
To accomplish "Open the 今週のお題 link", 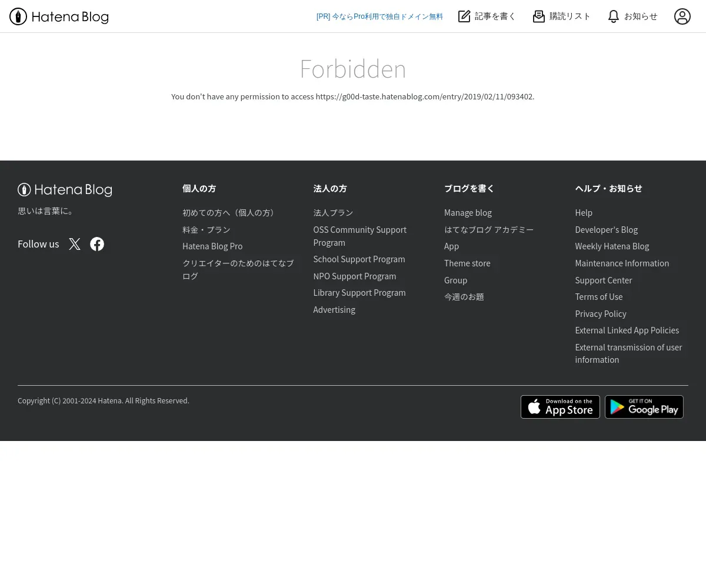I will click(464, 297).
